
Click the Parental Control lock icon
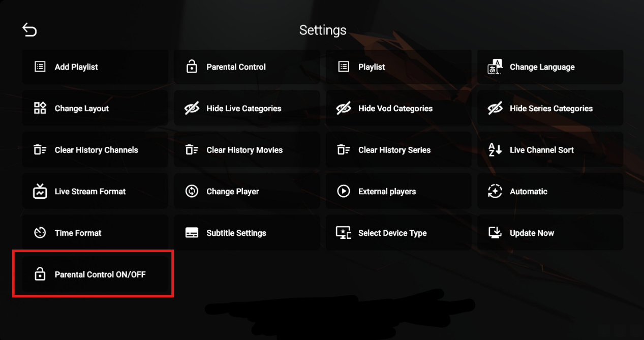[x=192, y=67]
